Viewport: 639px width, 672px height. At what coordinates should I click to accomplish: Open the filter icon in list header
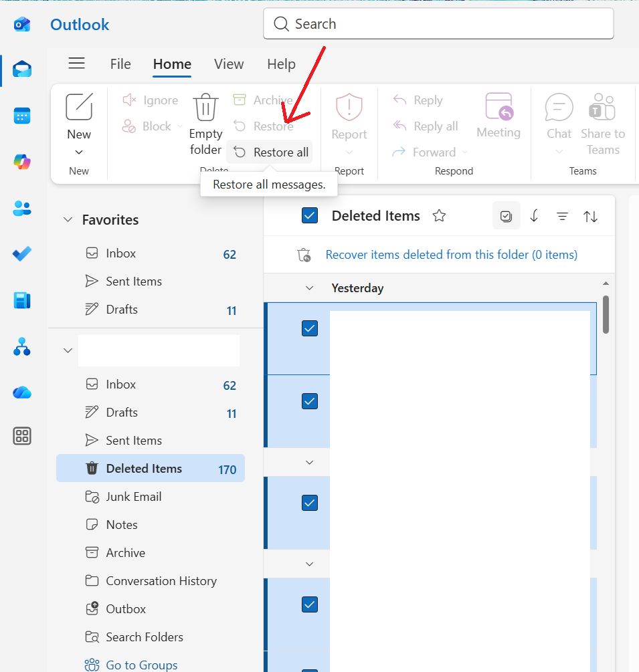point(562,217)
